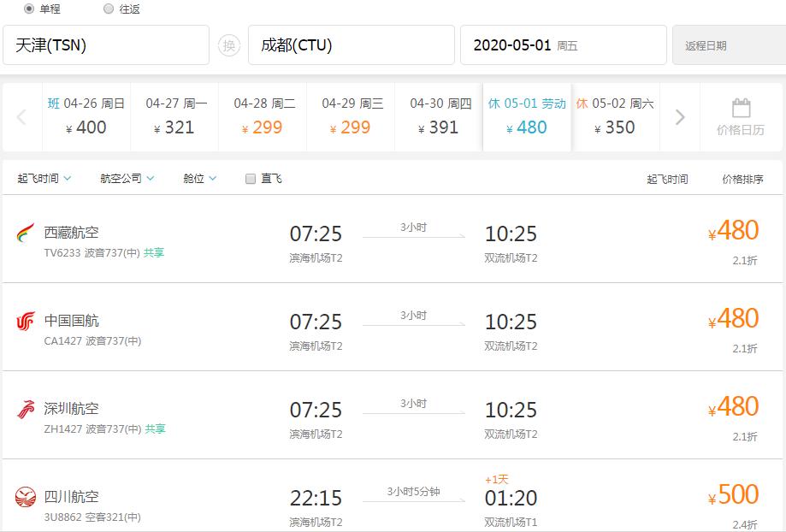Expand the departure time (起飞时间) filter

point(44,179)
